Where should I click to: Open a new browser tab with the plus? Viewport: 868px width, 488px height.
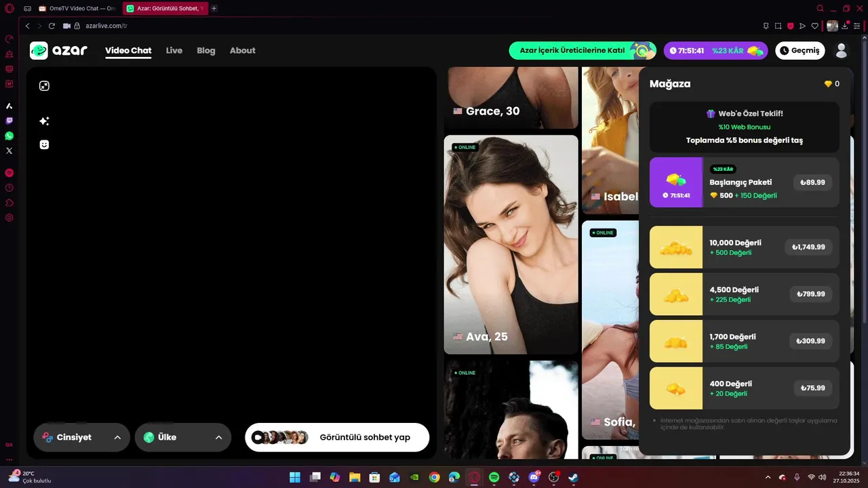pyautogui.click(x=214, y=9)
